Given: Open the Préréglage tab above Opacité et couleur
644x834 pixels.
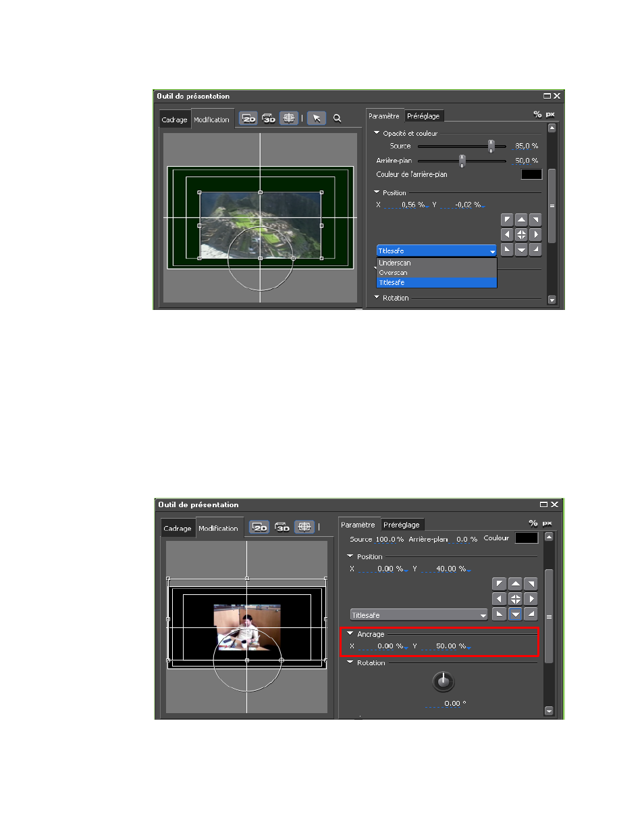Looking at the screenshot, I should 423,116.
